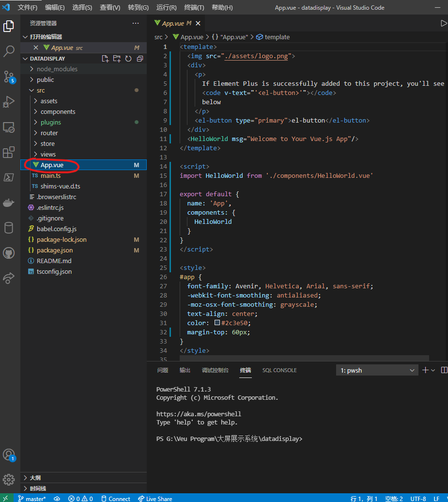Click the sync changes cloud icon in status bar

coord(57,499)
